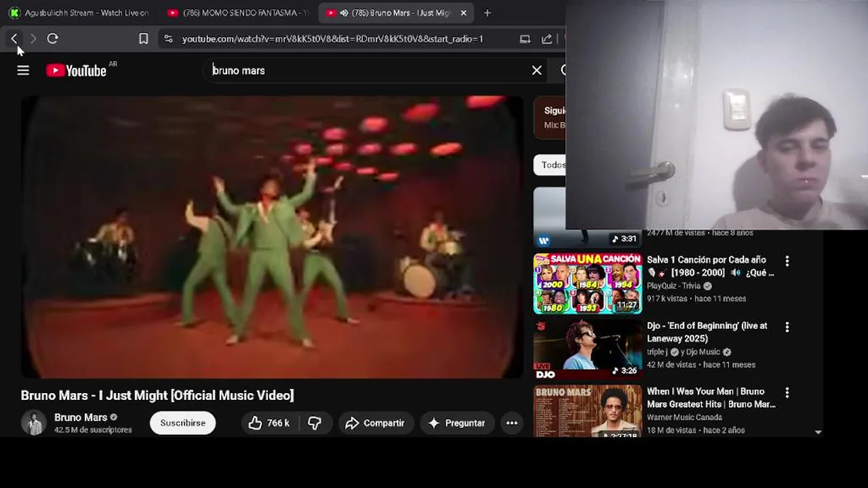Viewport: 868px width, 488px height.
Task: Open the Warner Music Canada channel link
Action: click(x=684, y=418)
